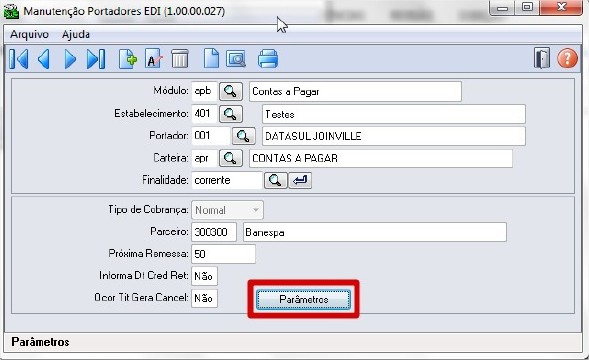Click the Parâmetros button

click(x=304, y=299)
